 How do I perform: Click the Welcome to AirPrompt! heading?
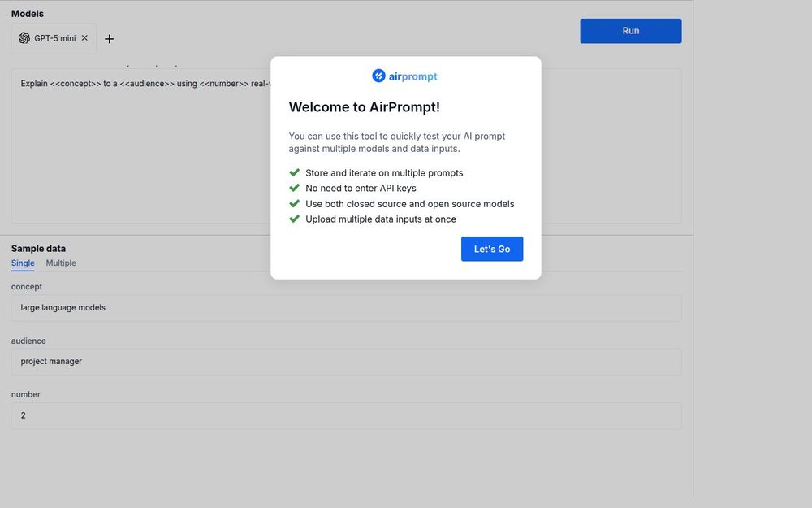click(364, 106)
